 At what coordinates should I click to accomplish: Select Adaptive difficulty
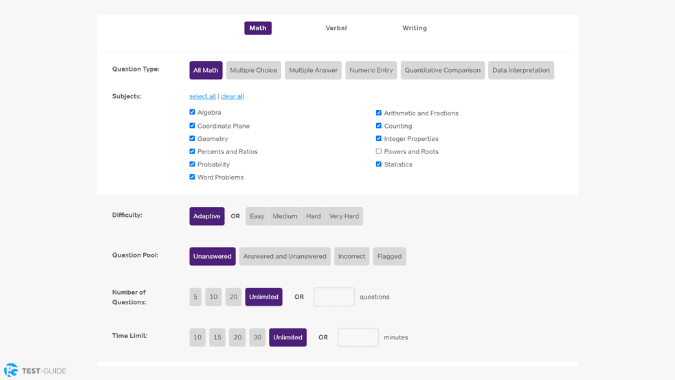click(x=207, y=216)
